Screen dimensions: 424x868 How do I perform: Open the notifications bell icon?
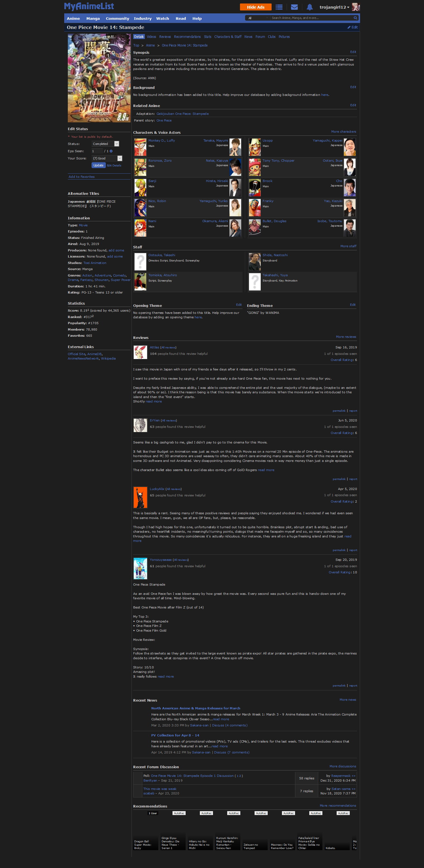point(310,7)
